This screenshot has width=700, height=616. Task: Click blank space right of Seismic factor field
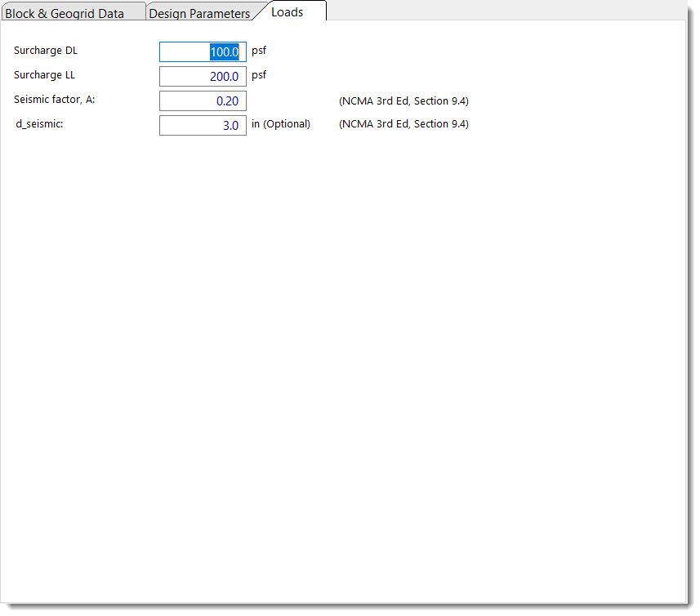[x=290, y=101]
